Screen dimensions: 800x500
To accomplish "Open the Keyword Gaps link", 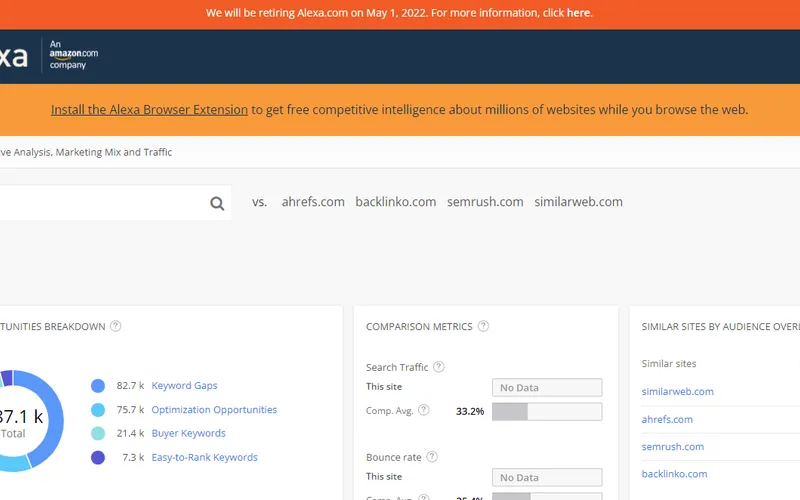I will [184, 386].
